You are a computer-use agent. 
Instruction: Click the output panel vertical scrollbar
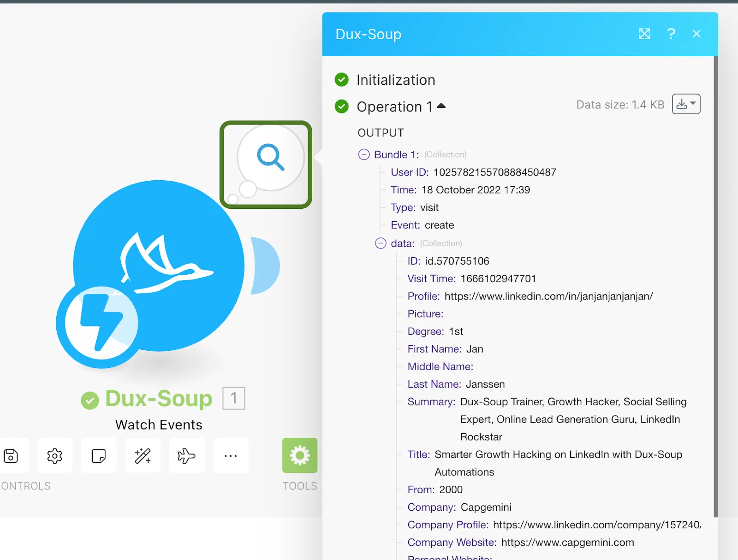click(x=716, y=286)
